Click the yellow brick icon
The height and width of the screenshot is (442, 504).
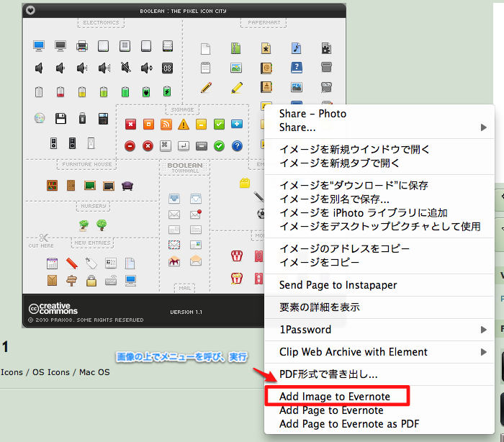[245, 183]
